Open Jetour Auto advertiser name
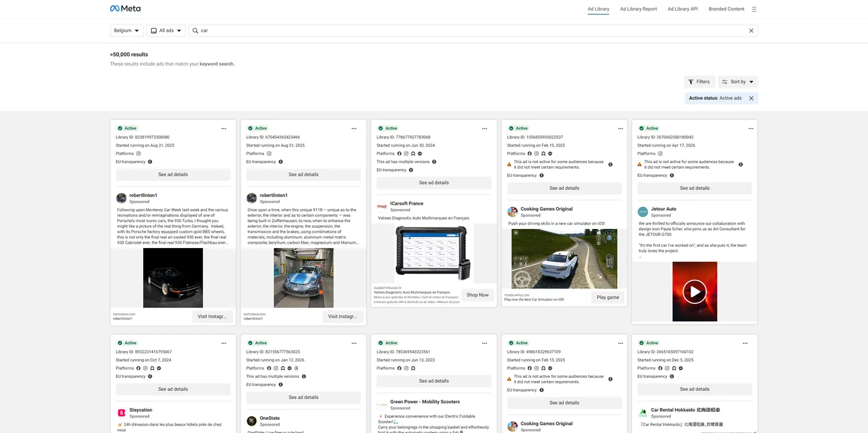The image size is (868, 433). coord(663,209)
